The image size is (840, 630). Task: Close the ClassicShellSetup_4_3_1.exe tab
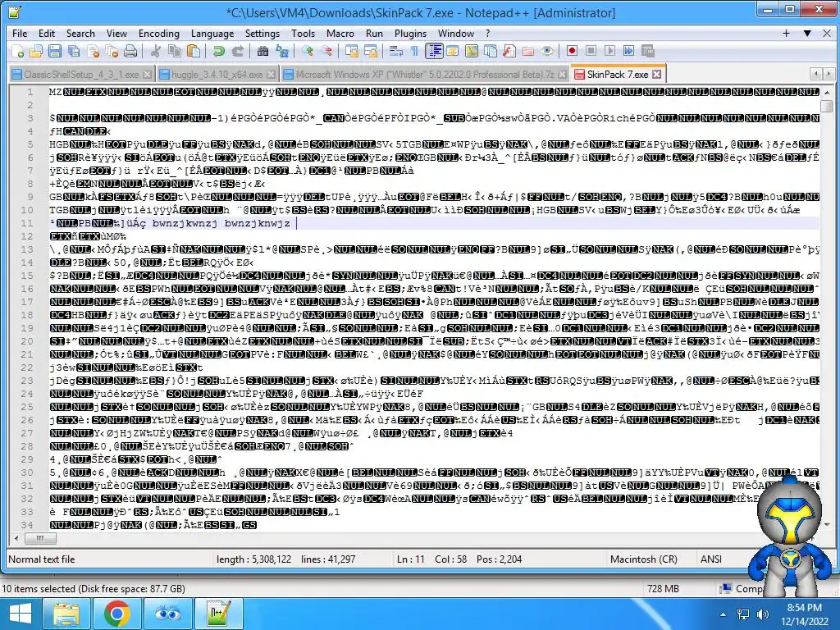pos(148,75)
